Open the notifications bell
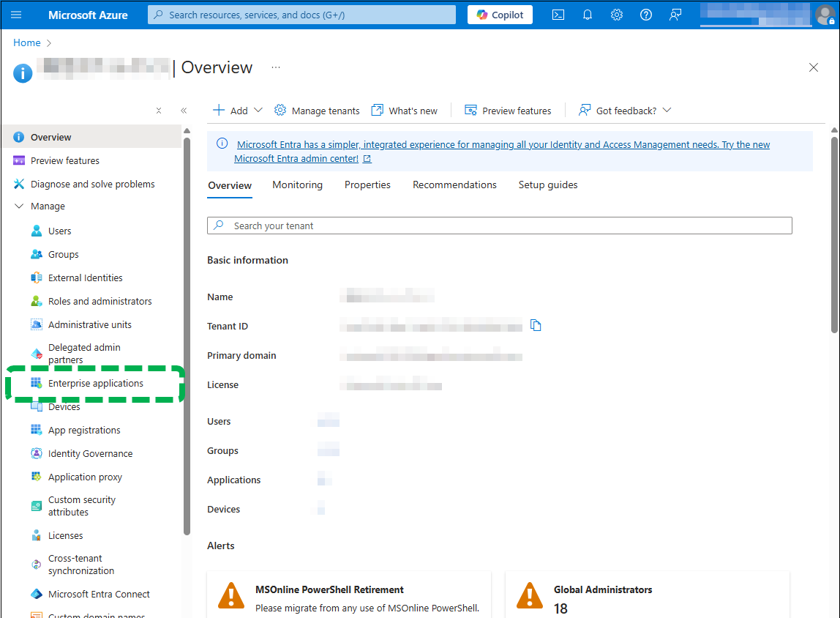 (x=587, y=15)
